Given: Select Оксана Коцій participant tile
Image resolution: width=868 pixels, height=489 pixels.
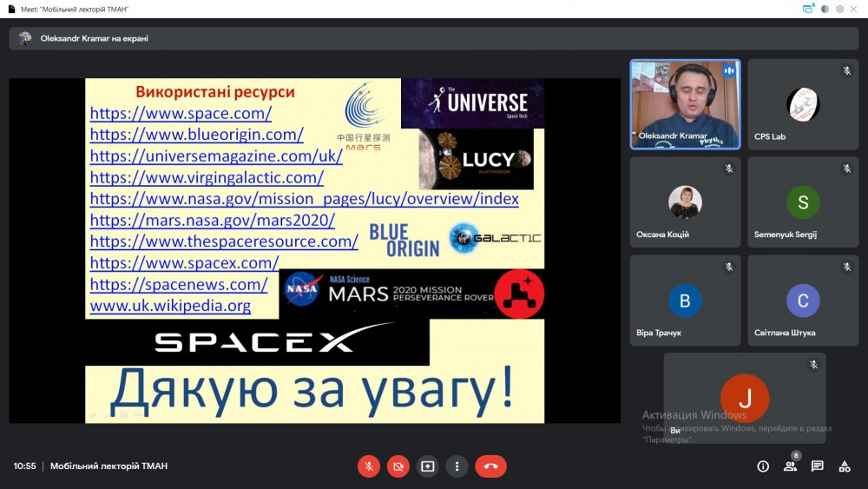Looking at the screenshot, I should 686,202.
